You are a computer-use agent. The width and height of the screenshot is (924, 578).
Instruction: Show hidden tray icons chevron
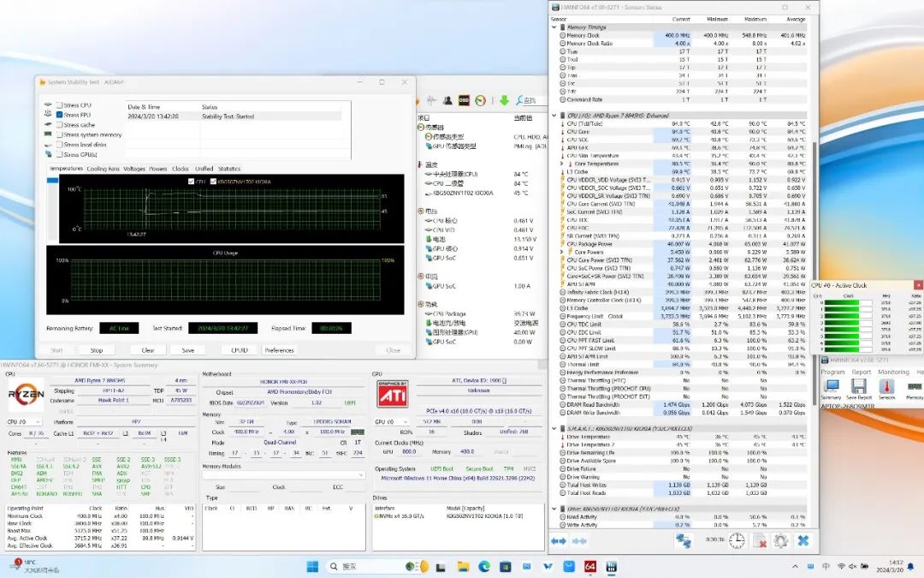[796, 567]
